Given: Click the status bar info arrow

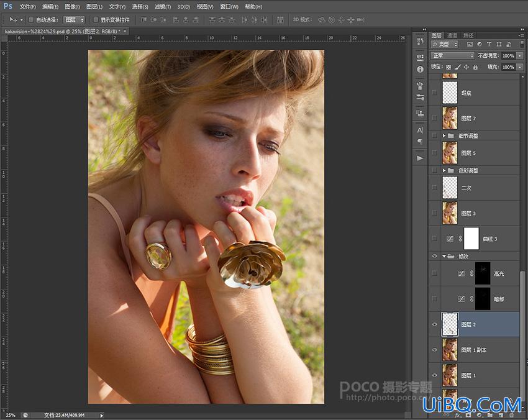Looking at the screenshot, I should click(102, 415).
